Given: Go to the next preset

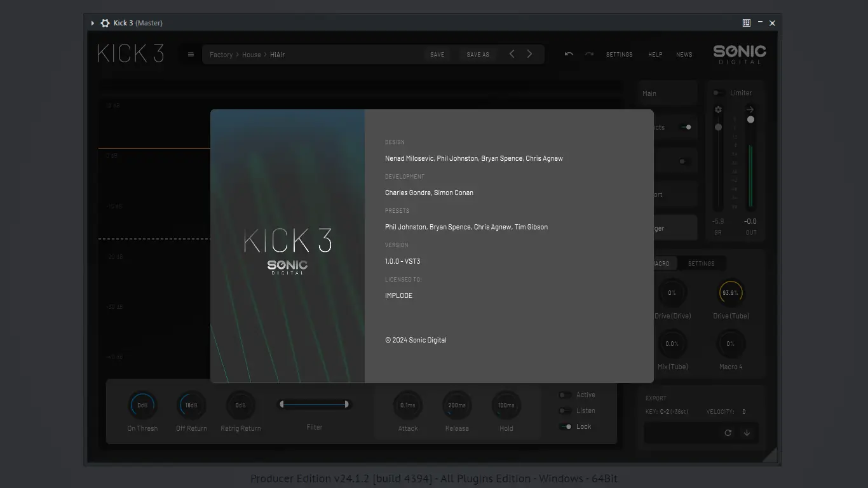Looking at the screenshot, I should tap(529, 54).
